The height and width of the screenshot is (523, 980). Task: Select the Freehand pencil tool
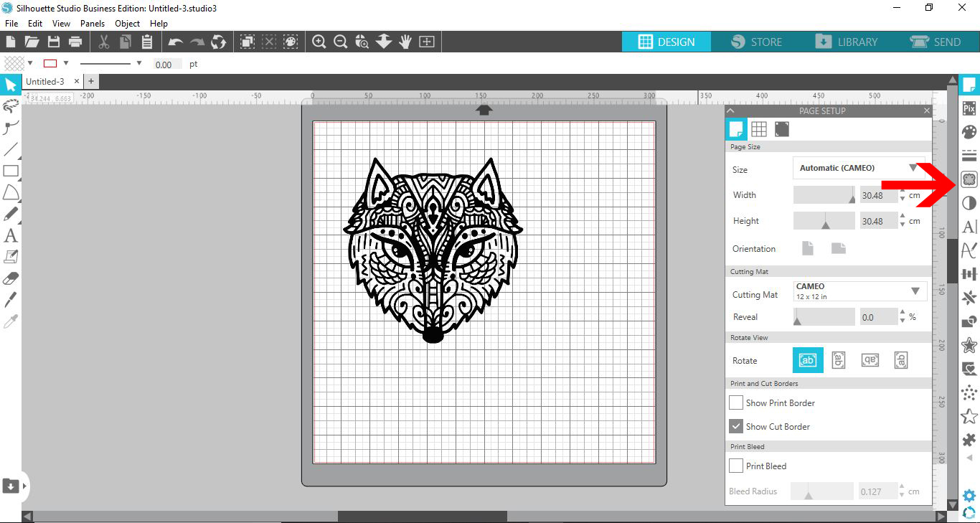click(x=10, y=214)
